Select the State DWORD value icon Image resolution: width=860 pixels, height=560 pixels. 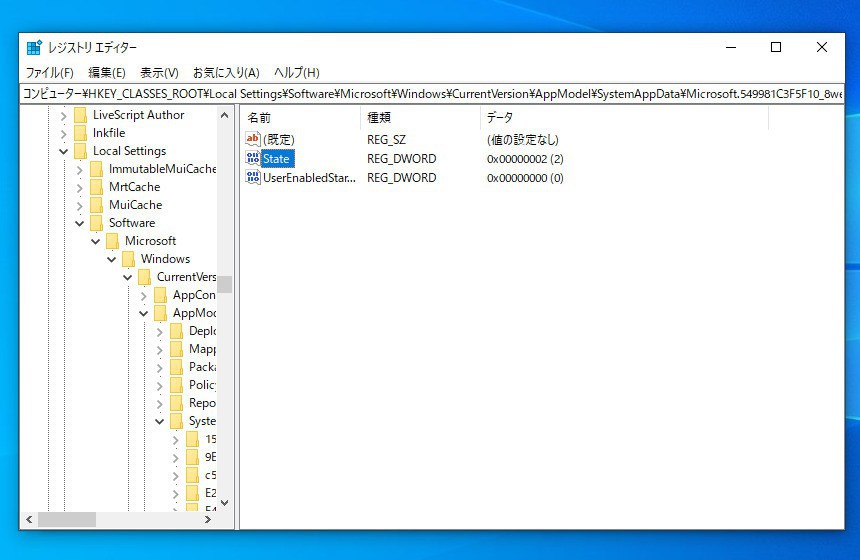252,159
